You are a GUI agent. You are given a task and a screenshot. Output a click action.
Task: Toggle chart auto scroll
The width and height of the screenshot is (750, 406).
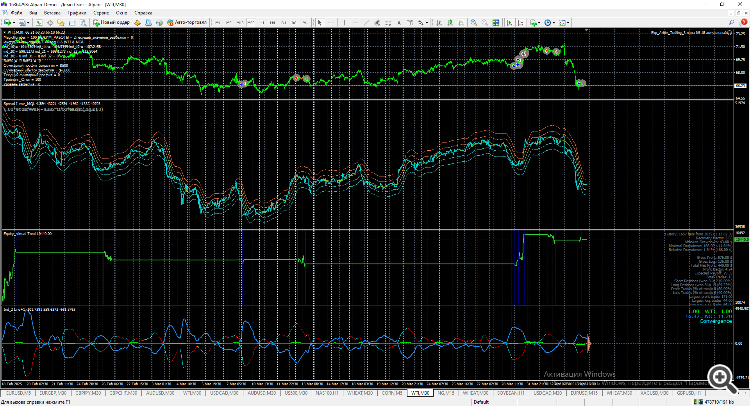(x=509, y=22)
